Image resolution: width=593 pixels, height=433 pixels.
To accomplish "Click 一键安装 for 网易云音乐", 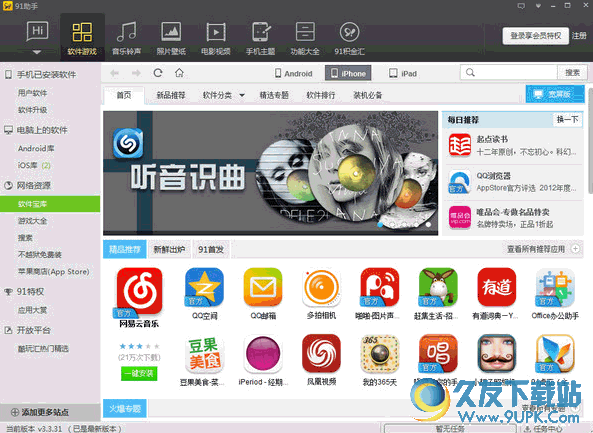I will [x=139, y=374].
